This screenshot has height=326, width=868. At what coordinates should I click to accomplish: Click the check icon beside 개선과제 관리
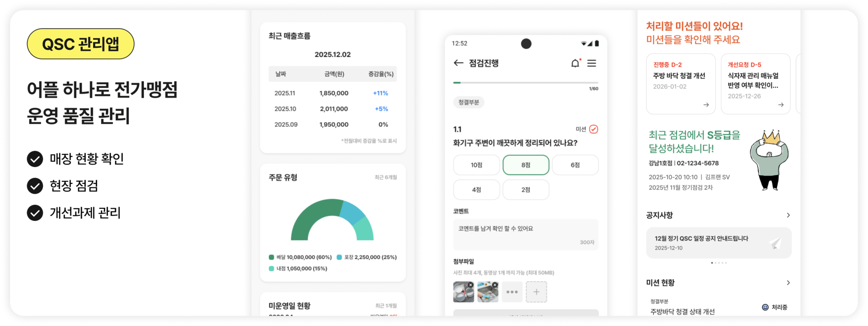[x=35, y=213]
